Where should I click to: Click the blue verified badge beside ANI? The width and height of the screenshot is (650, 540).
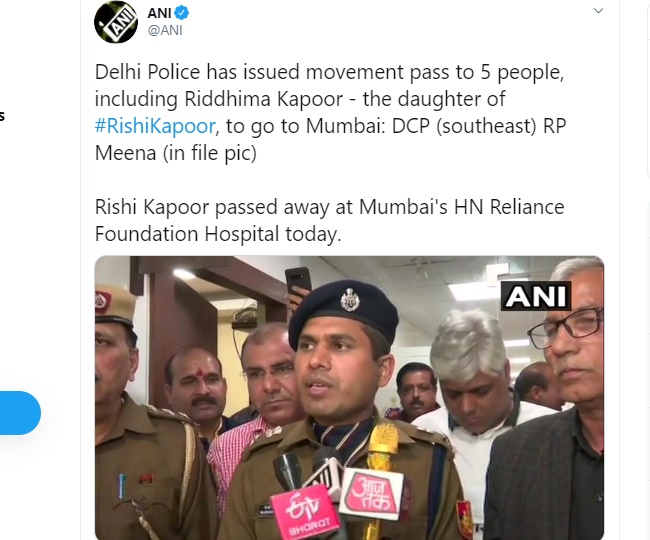[182, 13]
